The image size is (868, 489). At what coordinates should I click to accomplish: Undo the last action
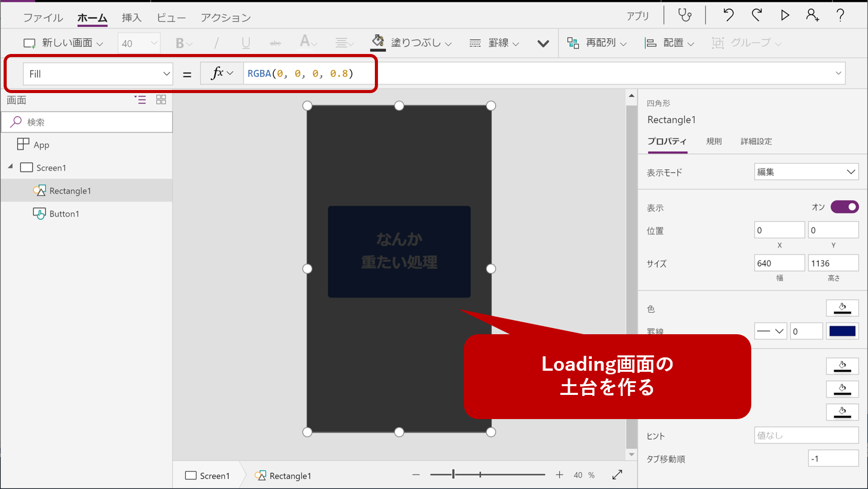click(x=728, y=15)
